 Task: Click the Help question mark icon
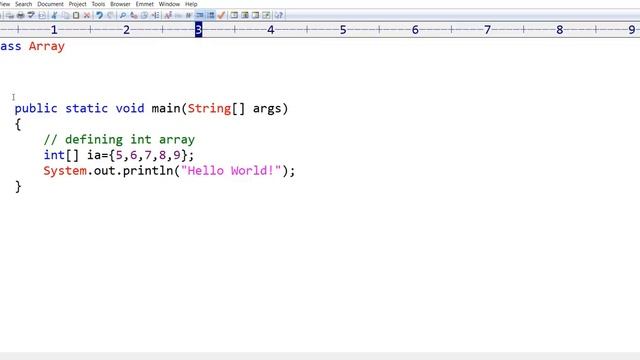278,16
